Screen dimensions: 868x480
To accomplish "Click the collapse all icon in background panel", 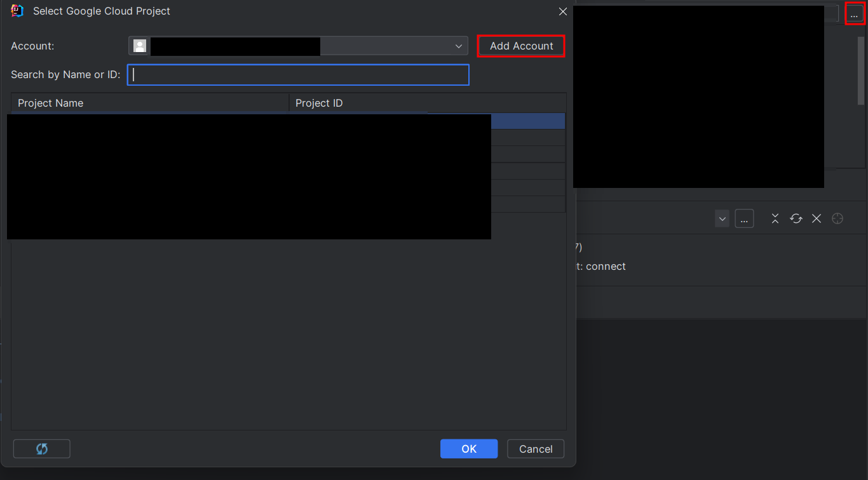I will pyautogui.click(x=775, y=218).
